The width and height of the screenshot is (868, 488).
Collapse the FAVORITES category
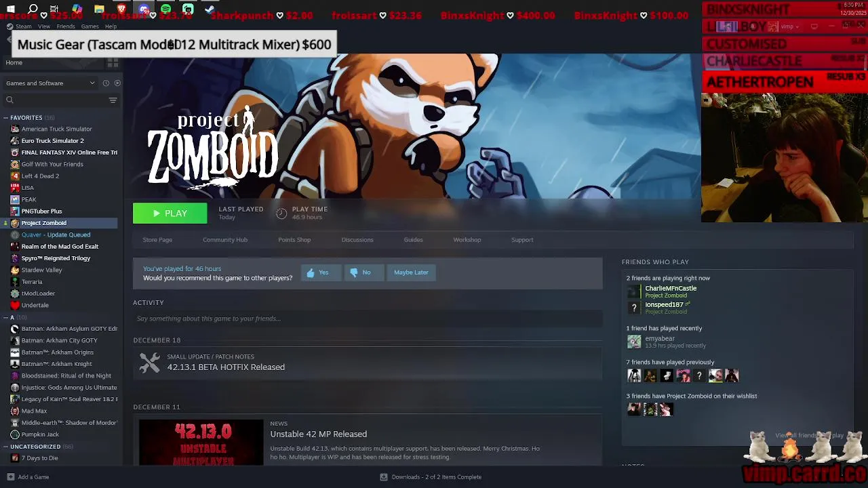coord(5,118)
